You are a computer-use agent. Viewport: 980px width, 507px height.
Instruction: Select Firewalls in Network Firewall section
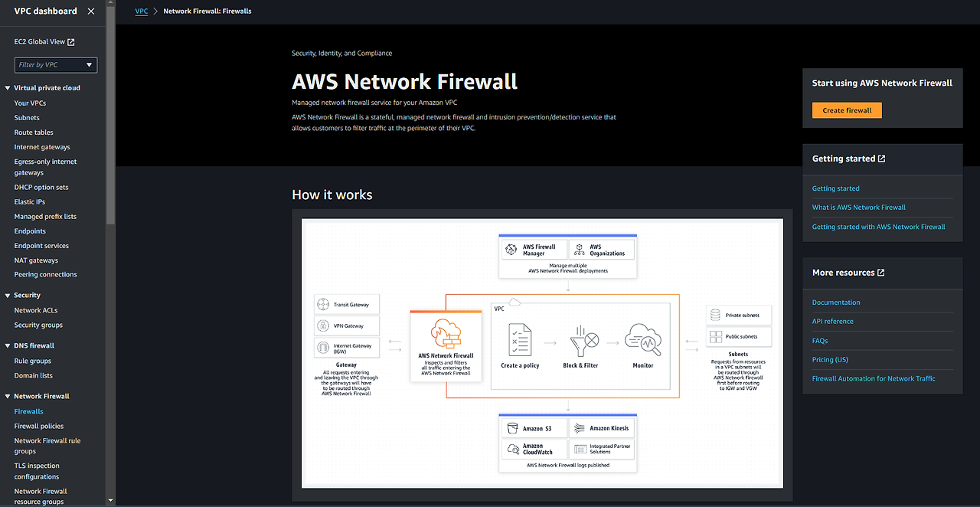click(x=29, y=412)
